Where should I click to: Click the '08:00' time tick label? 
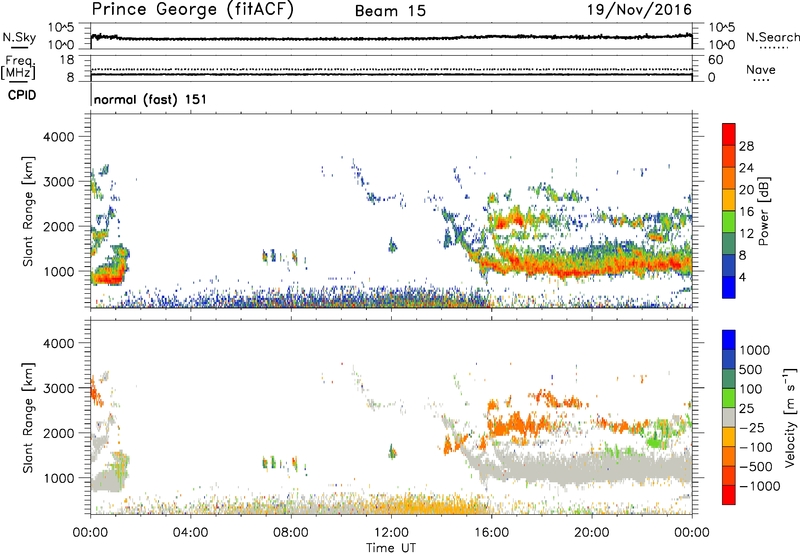[x=291, y=533]
